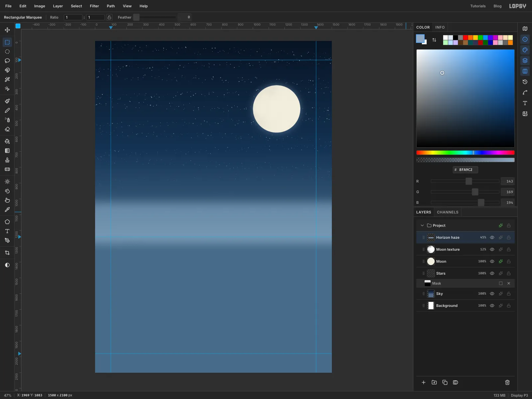Adjust the hue spectrum slider
532x399 pixels.
pyautogui.click(x=465, y=153)
